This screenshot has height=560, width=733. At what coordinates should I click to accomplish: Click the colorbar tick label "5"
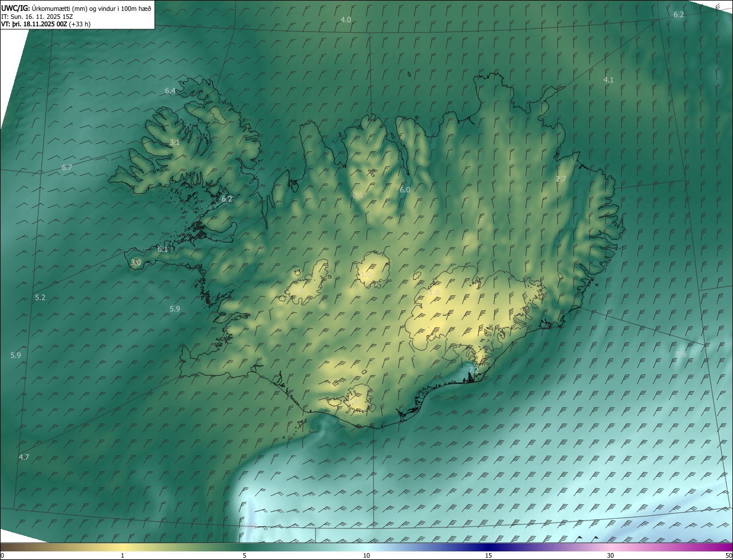point(245,555)
